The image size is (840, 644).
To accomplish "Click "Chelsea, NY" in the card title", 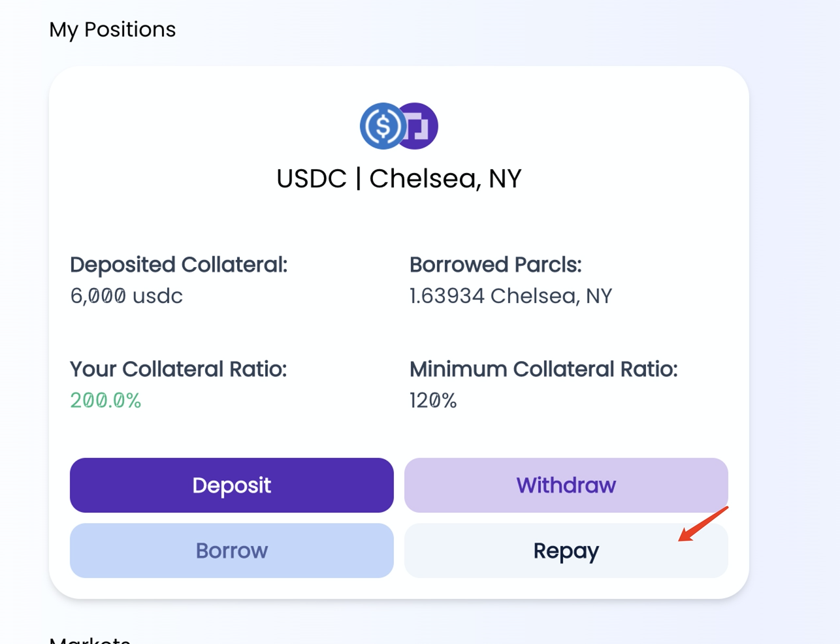I will [445, 179].
